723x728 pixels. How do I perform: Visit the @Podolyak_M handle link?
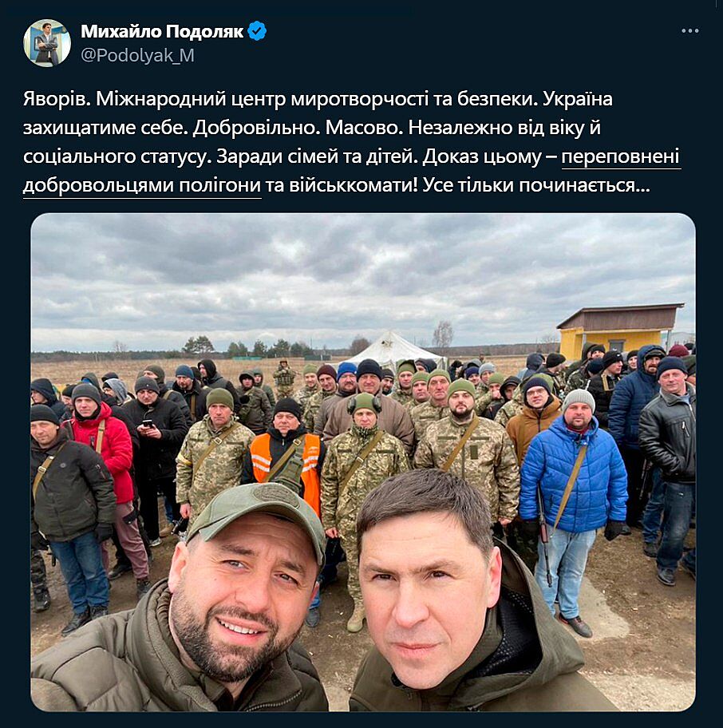click(x=137, y=55)
